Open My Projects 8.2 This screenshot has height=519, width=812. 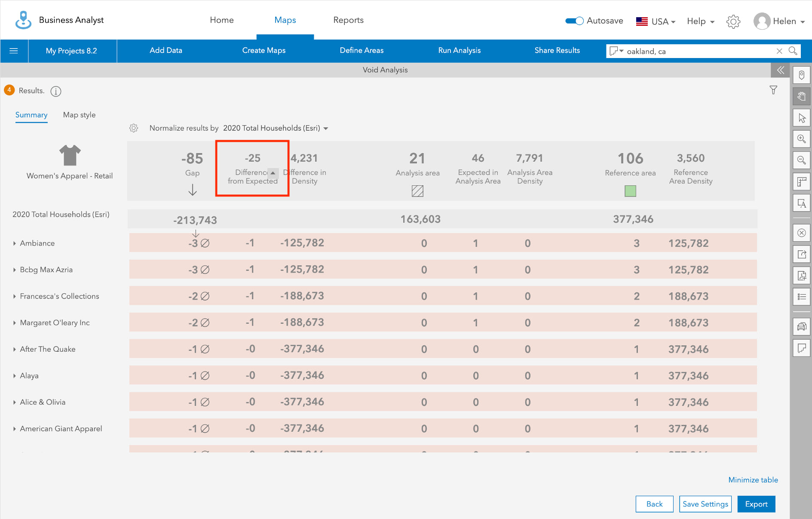(71, 51)
